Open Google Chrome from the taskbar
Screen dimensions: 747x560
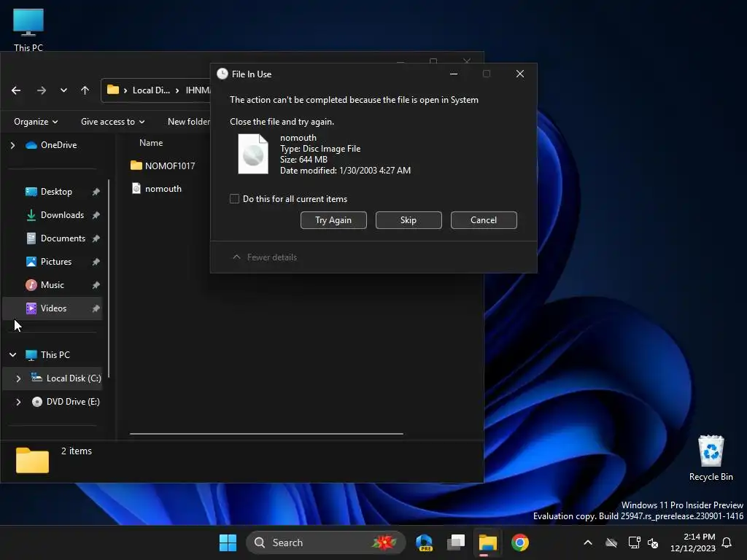519,542
